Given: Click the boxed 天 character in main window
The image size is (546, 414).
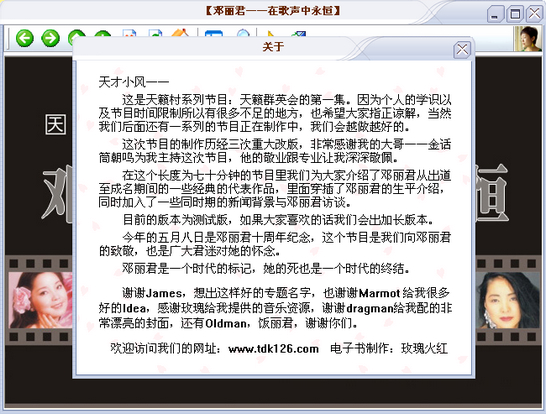Looking at the screenshot, I should [56, 124].
